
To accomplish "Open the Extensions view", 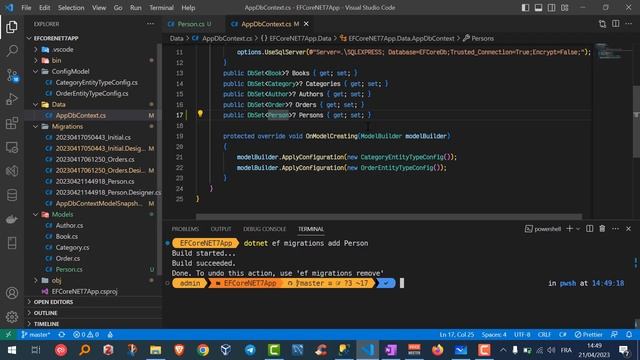I will pyautogui.click(x=12, y=123).
